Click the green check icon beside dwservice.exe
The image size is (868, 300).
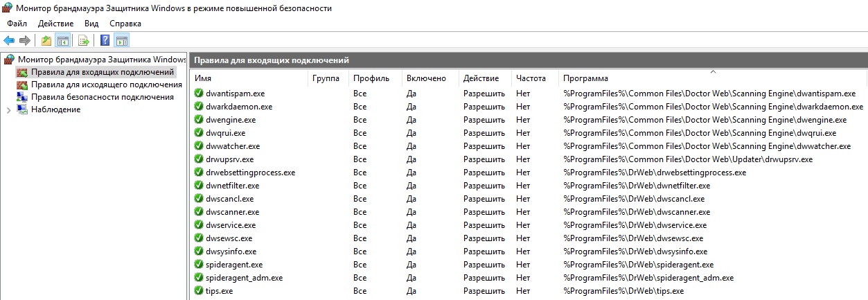(199, 225)
